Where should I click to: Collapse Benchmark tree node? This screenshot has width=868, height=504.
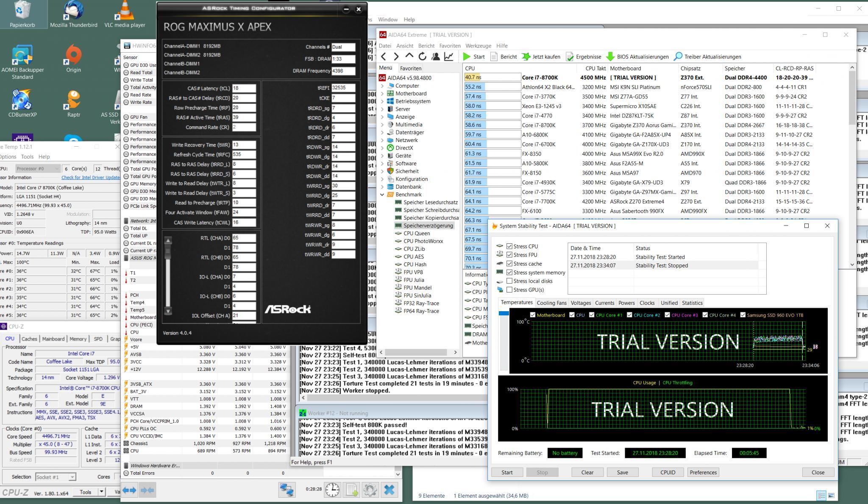click(382, 195)
